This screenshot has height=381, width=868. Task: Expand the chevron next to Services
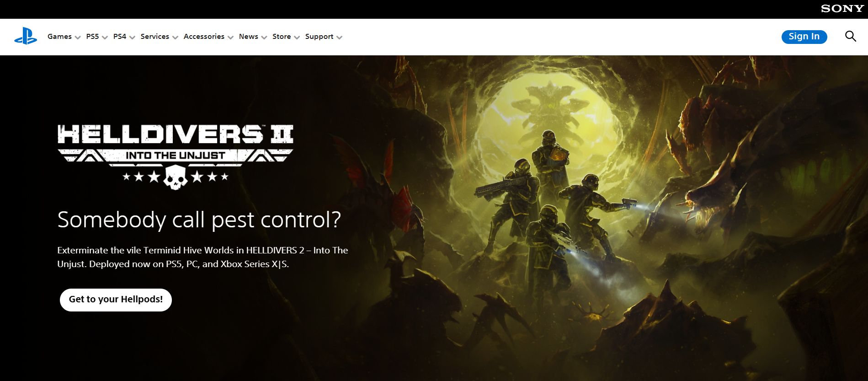pos(175,38)
